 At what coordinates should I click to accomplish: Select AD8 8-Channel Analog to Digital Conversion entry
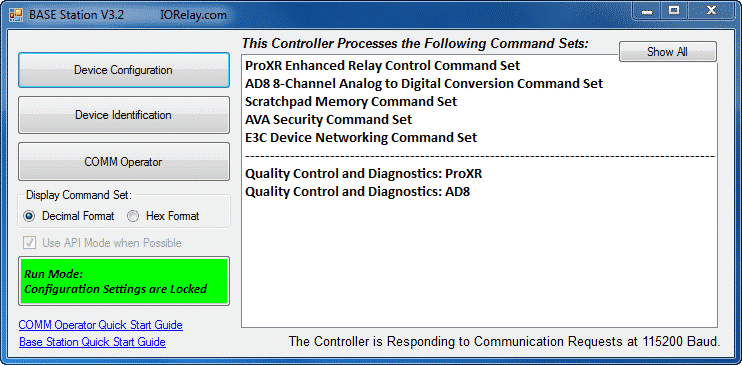[424, 84]
